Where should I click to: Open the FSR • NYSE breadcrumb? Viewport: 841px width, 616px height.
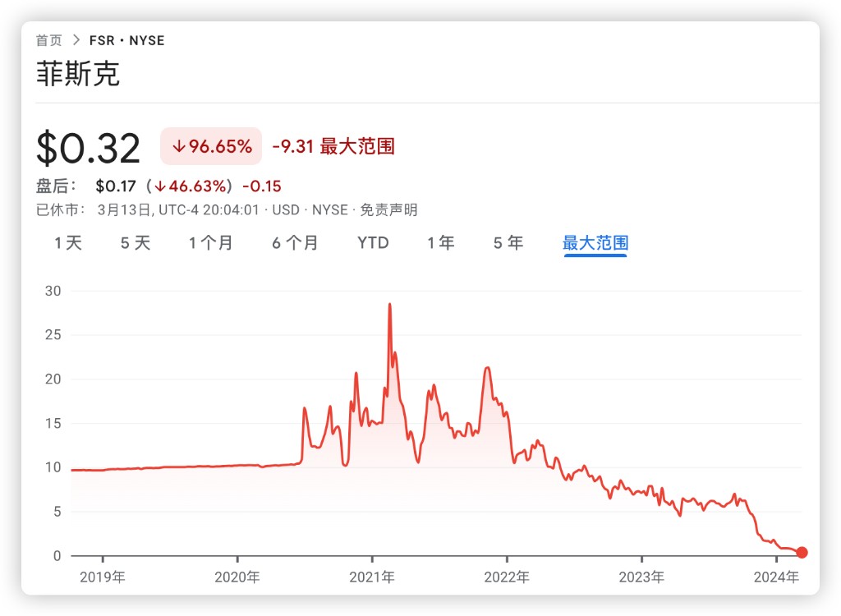click(126, 40)
